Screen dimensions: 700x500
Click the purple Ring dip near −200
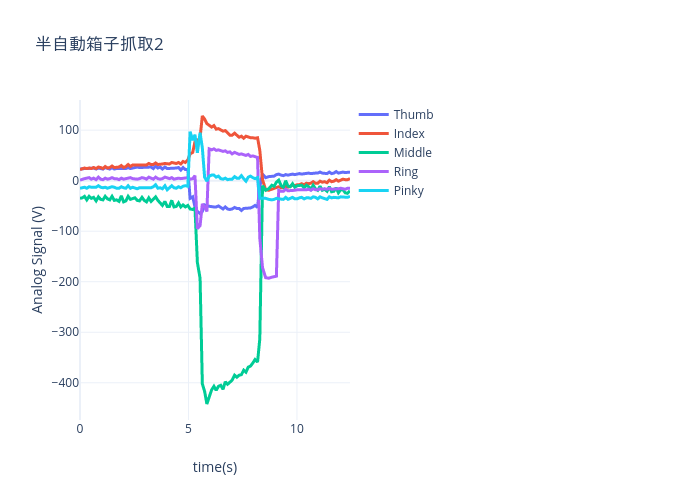(267, 278)
